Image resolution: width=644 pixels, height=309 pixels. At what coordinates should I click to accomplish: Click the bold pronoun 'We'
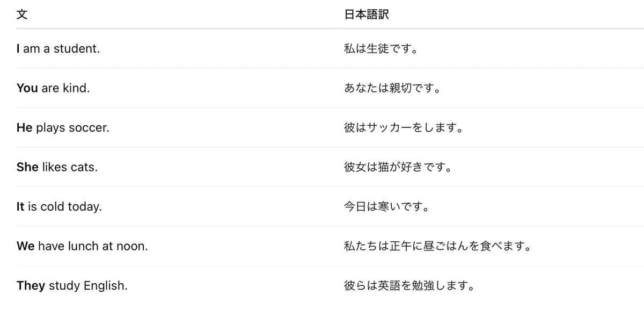pos(26,246)
